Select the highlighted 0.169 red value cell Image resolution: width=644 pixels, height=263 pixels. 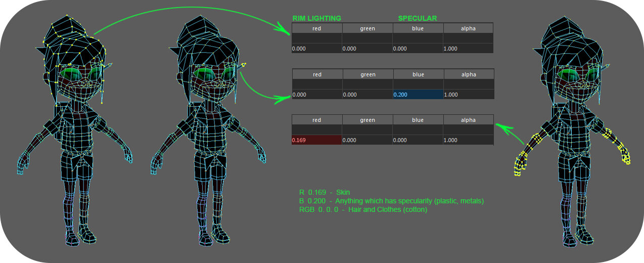316,140
